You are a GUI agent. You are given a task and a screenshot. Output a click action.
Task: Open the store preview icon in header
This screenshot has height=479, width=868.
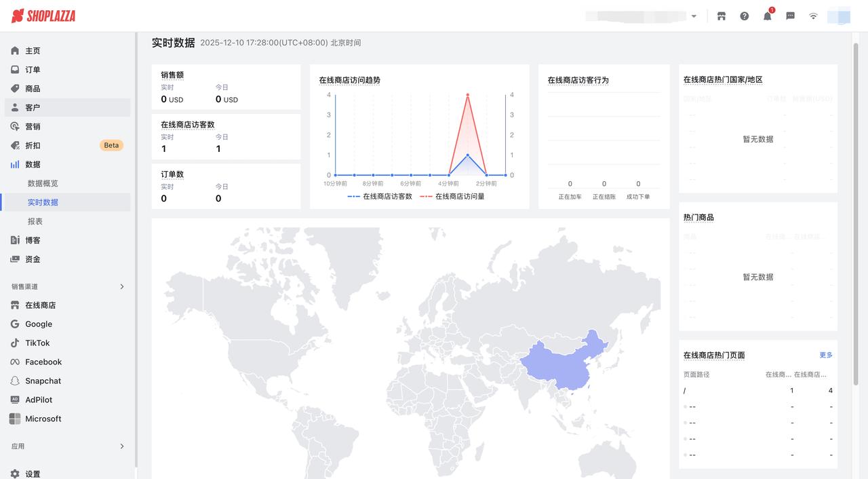[x=722, y=16]
